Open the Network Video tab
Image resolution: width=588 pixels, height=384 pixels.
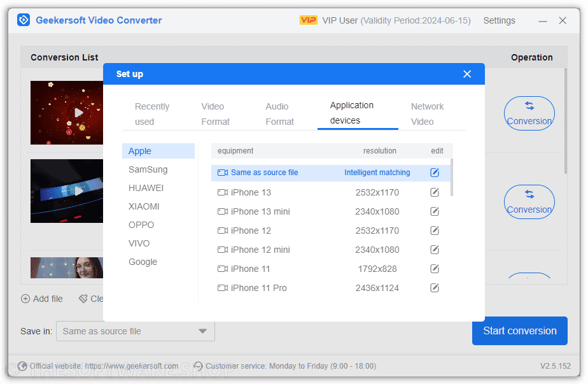pos(427,114)
